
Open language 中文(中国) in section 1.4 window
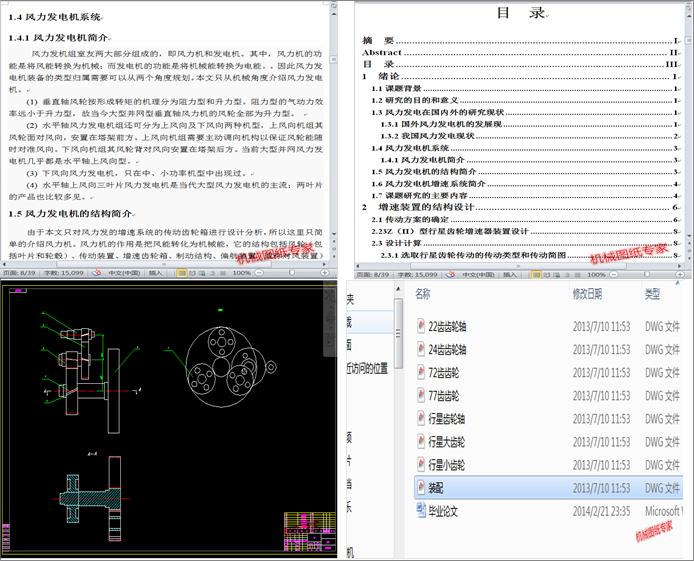(x=124, y=273)
